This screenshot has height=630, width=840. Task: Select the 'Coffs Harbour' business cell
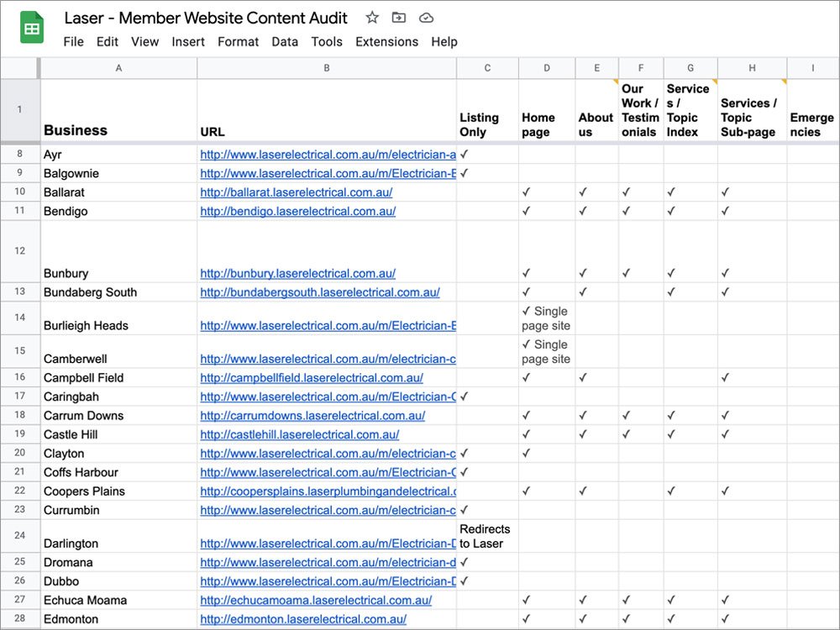[x=119, y=472]
